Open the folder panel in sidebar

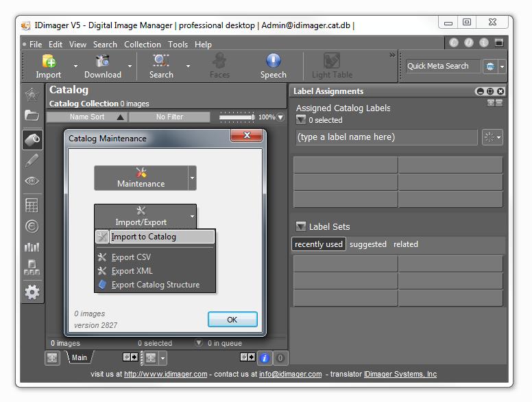tap(32, 115)
